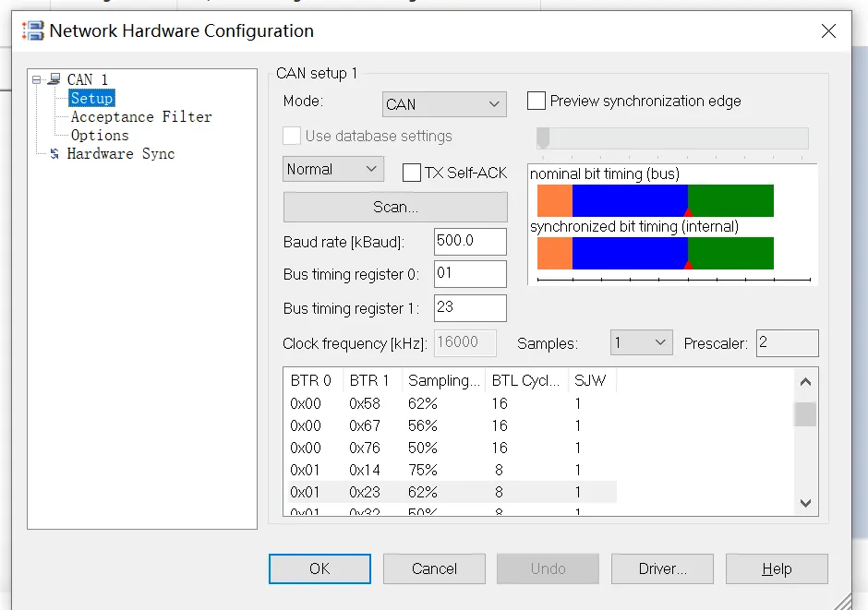The width and height of the screenshot is (868, 610).
Task: Enable Preview synchronization edge checkbox
Action: 536,101
